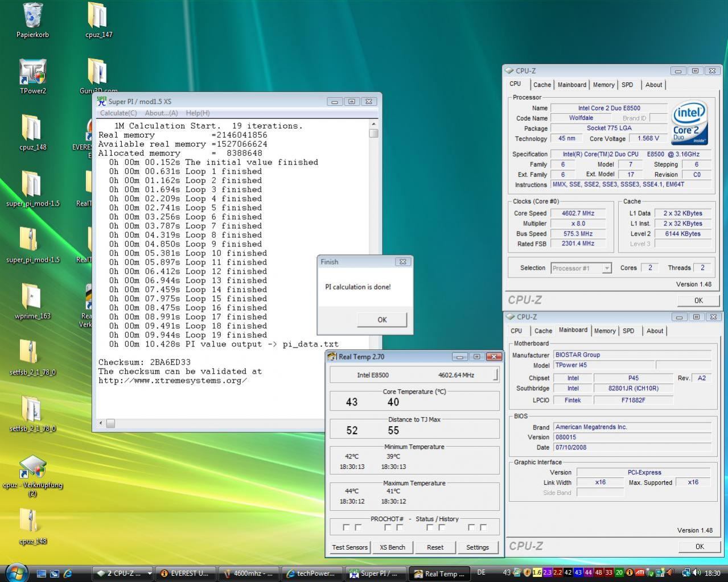Expand the 2 CPU-Z taskbar group arrow
The height and width of the screenshot is (582, 728).
[x=150, y=573]
